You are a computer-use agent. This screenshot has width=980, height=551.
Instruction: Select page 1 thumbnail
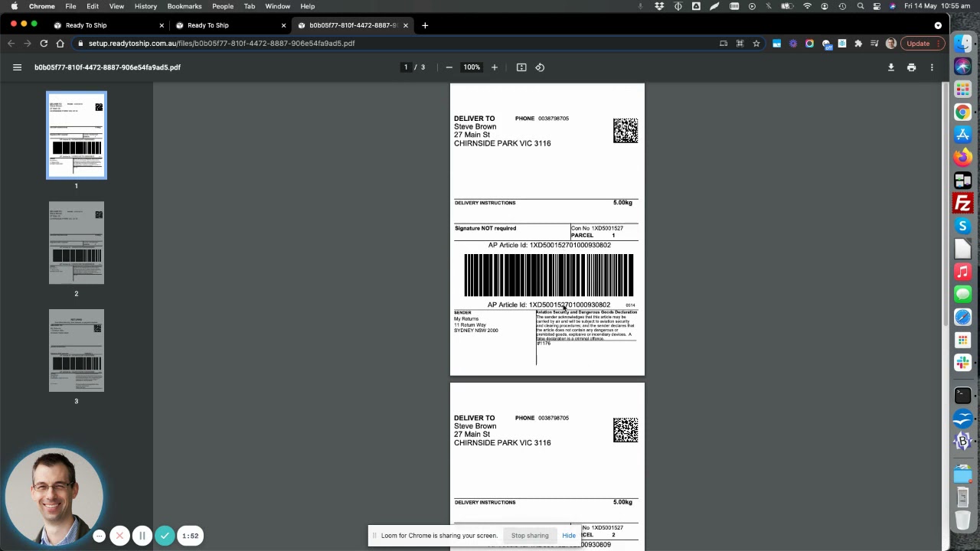(x=77, y=135)
